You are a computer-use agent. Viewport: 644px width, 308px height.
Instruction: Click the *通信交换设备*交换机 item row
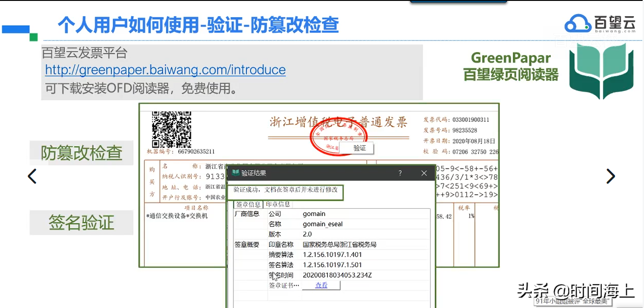click(x=177, y=216)
